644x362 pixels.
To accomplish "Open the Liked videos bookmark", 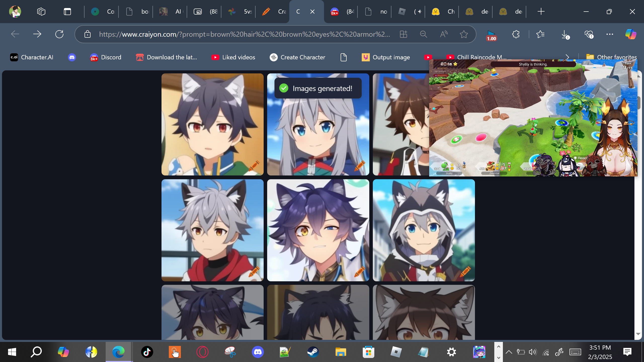I will coord(233,57).
